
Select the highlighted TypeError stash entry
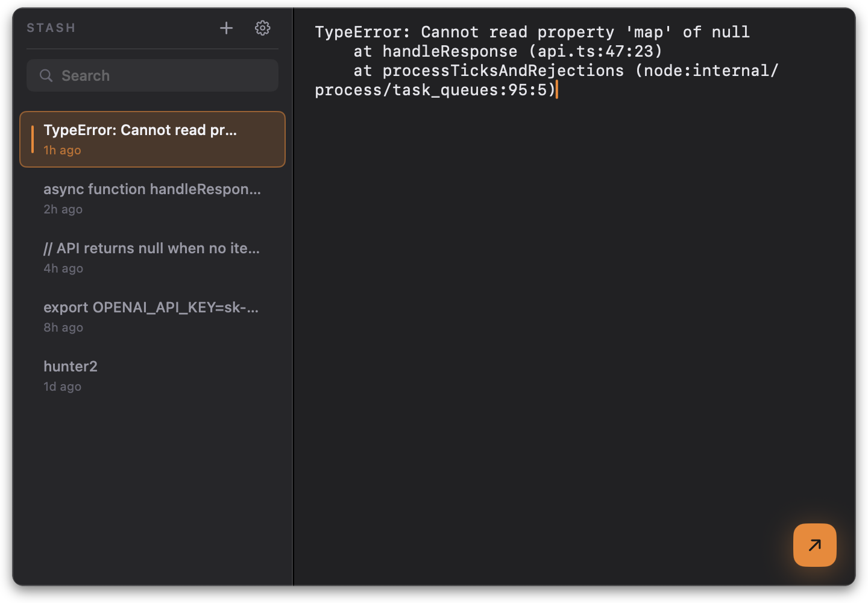153,139
